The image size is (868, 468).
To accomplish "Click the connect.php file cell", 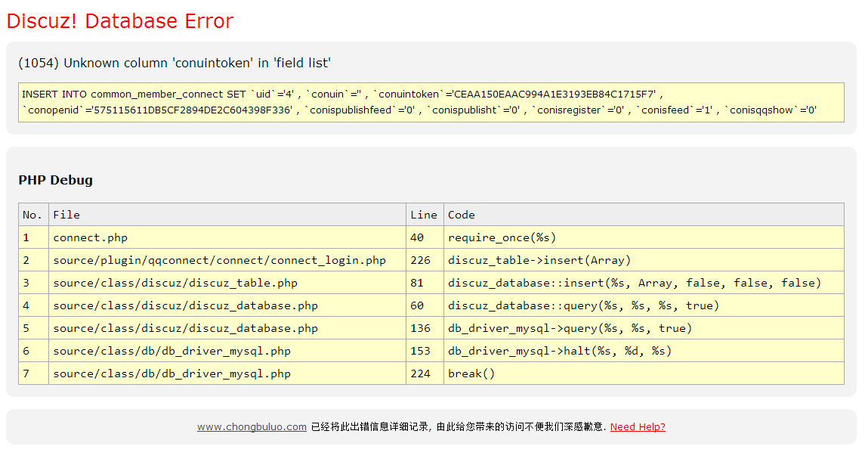I will click(x=227, y=237).
